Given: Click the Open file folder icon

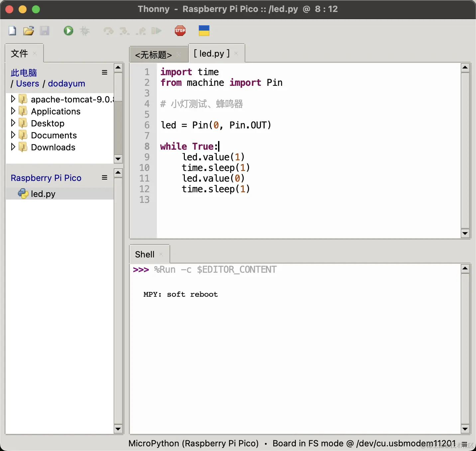Looking at the screenshot, I should coord(29,31).
